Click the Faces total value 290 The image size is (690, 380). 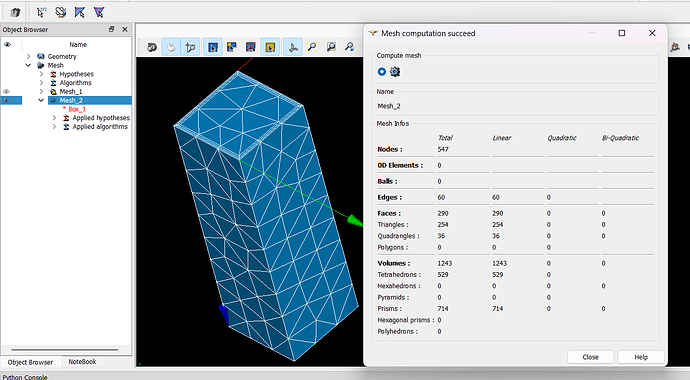point(443,213)
